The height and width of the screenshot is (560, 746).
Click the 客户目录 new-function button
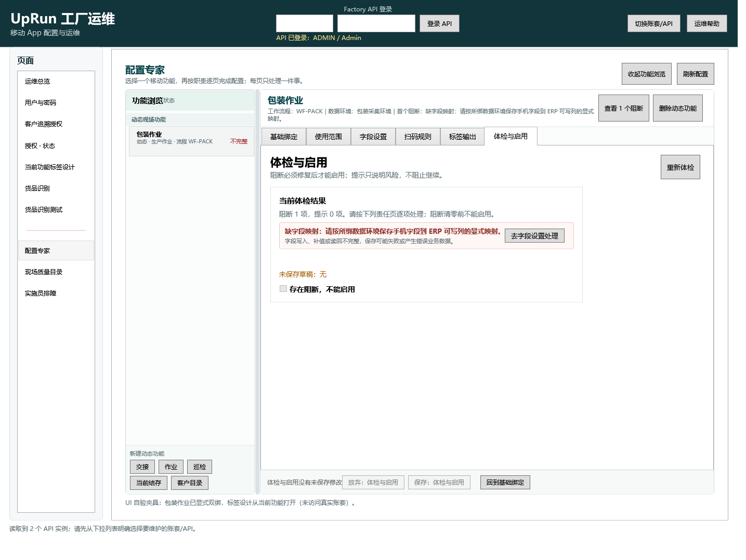click(x=190, y=483)
